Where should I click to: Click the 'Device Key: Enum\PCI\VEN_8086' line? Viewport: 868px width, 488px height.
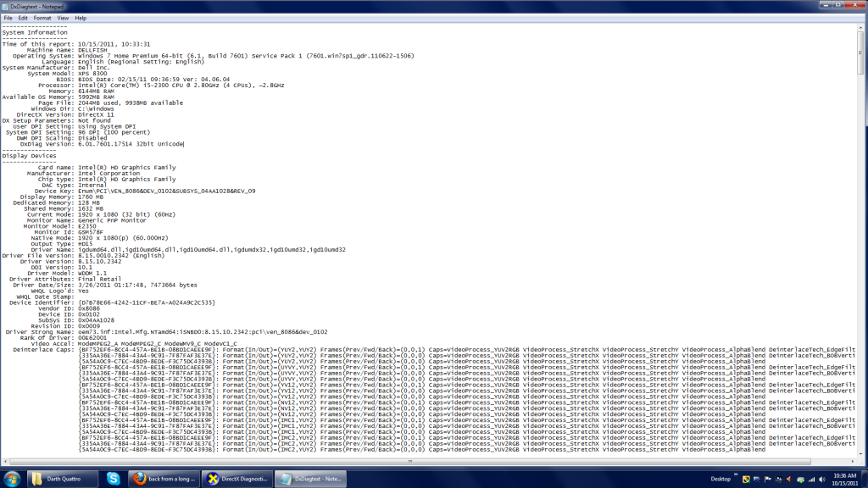(x=144, y=191)
